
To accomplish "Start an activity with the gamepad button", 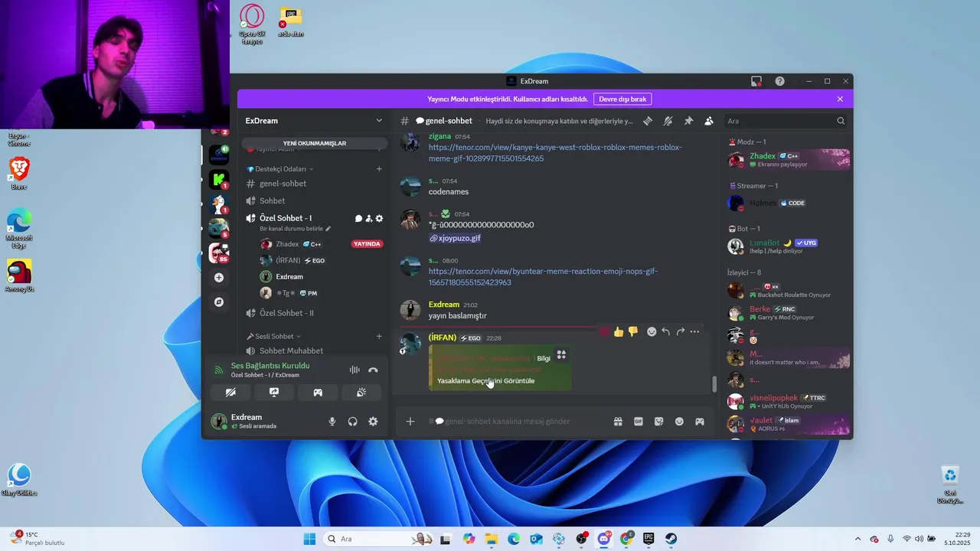I will (x=318, y=392).
